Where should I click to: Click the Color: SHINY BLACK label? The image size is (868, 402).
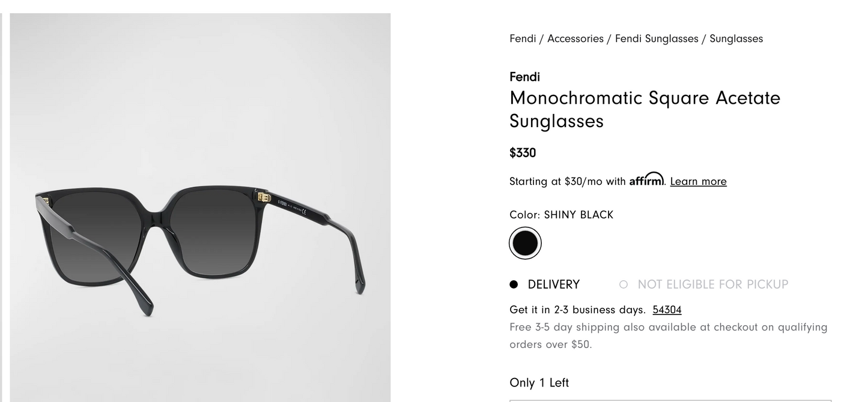[x=561, y=215]
